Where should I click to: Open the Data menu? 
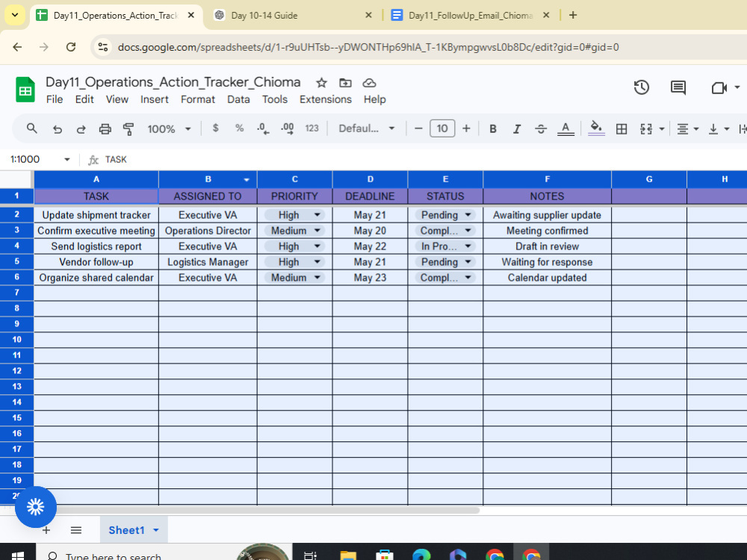click(x=238, y=99)
